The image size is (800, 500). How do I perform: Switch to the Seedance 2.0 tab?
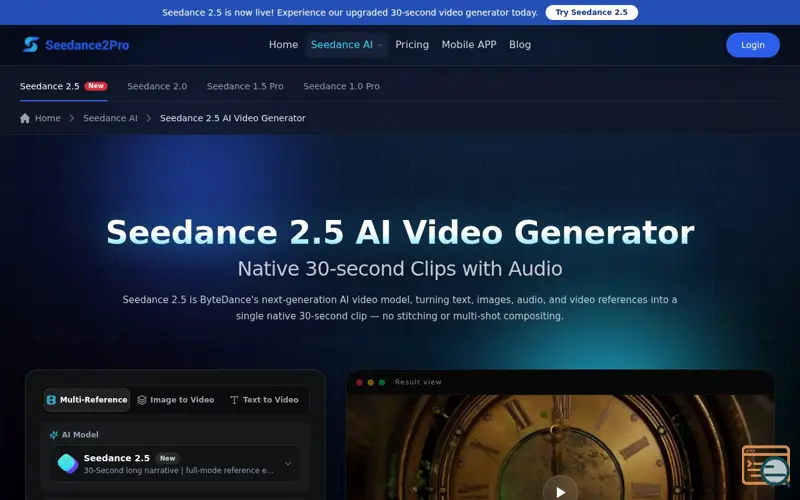[157, 86]
